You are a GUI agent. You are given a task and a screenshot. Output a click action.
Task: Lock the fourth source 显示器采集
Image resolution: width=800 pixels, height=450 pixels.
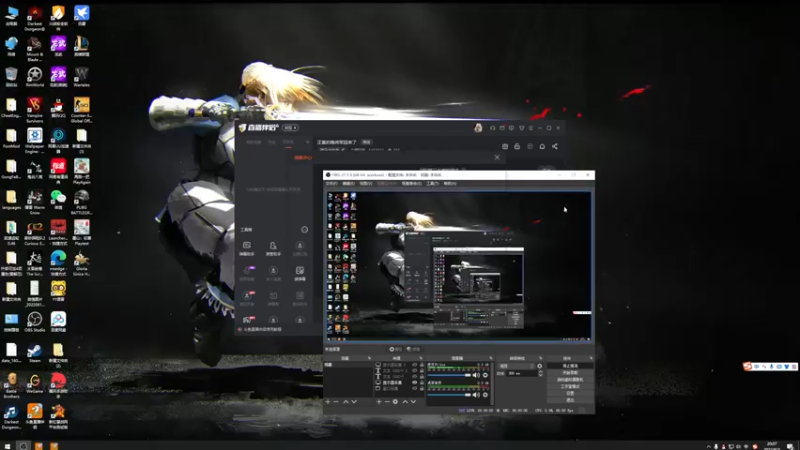[422, 383]
